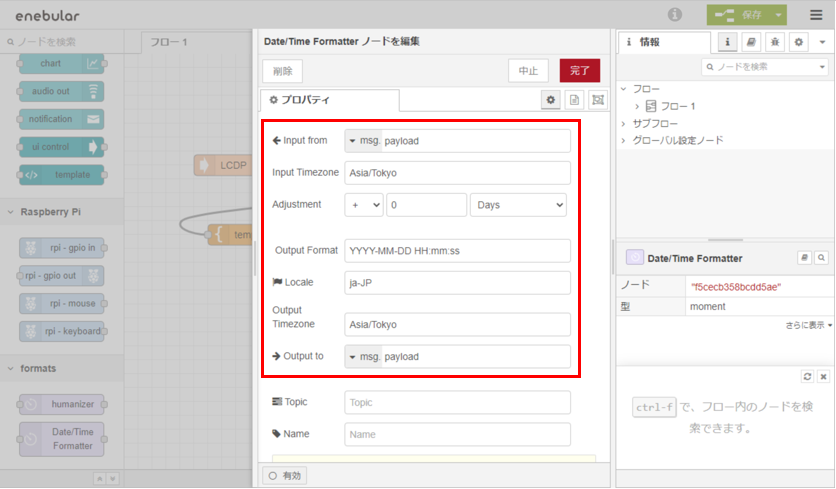This screenshot has height=489, width=836.
Task: Select the Date/Time Formatter palette node
Action: pyautogui.click(x=61, y=439)
